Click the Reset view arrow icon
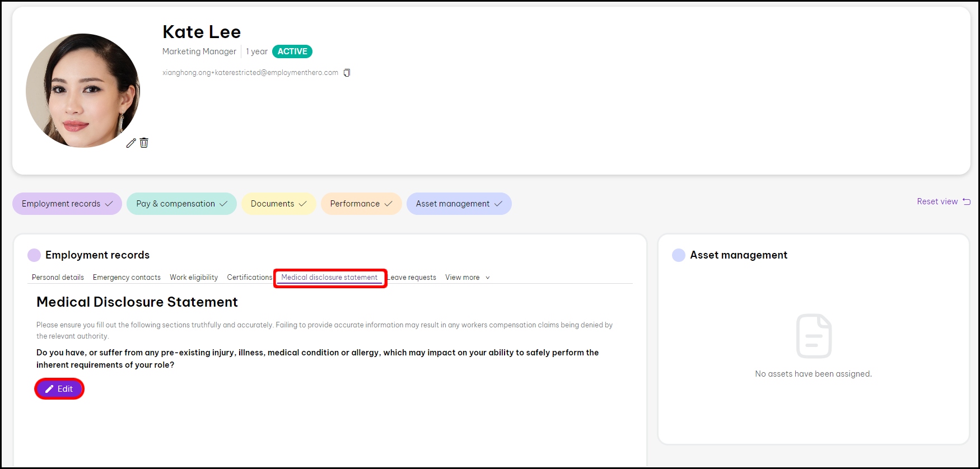The height and width of the screenshot is (469, 980). point(967,201)
